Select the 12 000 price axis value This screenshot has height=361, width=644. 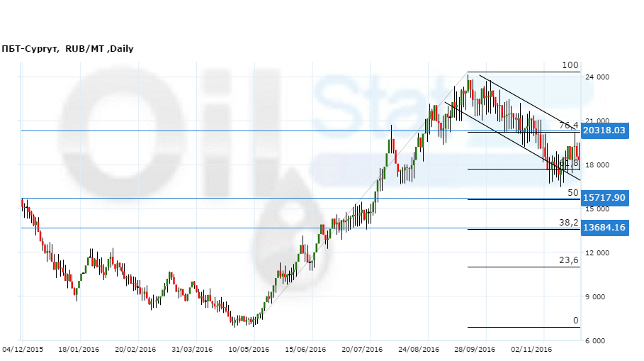tap(597, 253)
